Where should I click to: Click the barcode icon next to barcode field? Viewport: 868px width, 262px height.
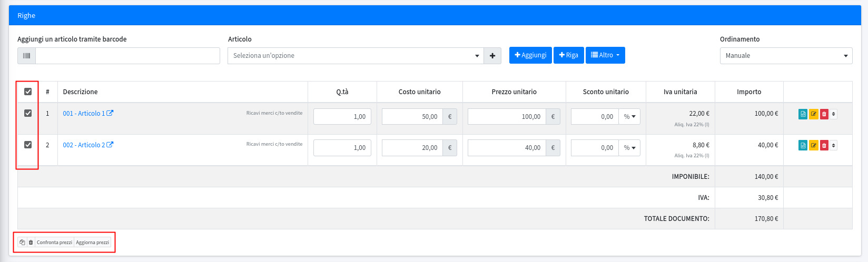point(26,56)
